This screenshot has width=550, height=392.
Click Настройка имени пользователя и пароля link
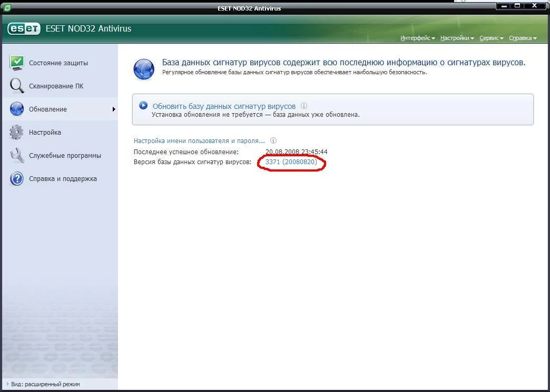tap(199, 141)
